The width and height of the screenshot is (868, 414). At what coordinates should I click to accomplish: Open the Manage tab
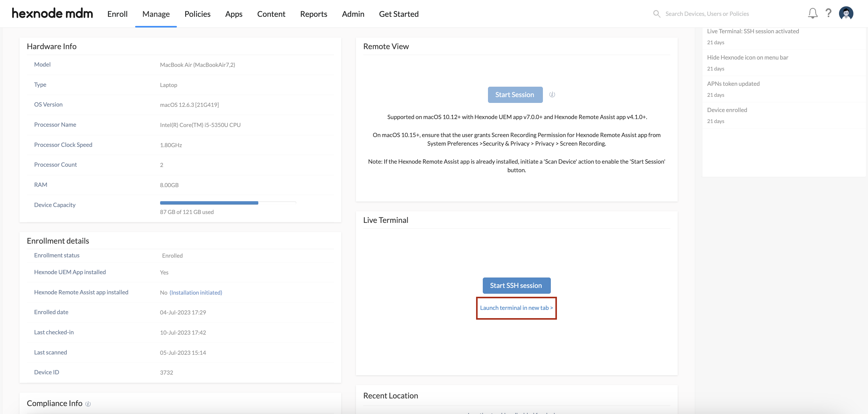156,14
